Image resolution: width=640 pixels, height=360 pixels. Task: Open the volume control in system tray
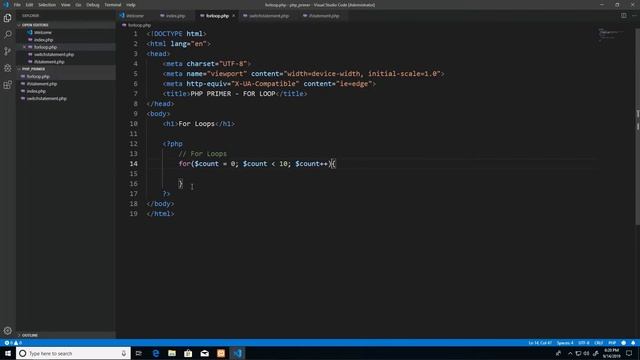587,353
